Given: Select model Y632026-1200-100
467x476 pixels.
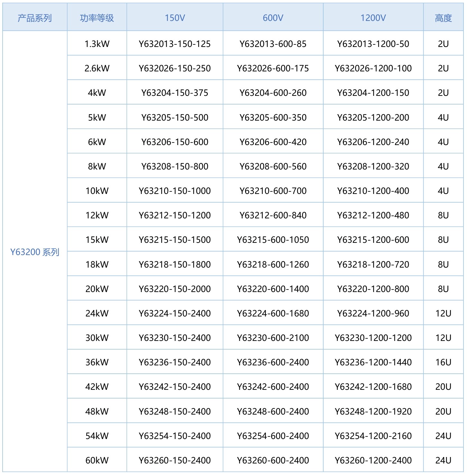Looking at the screenshot, I should (373, 68).
